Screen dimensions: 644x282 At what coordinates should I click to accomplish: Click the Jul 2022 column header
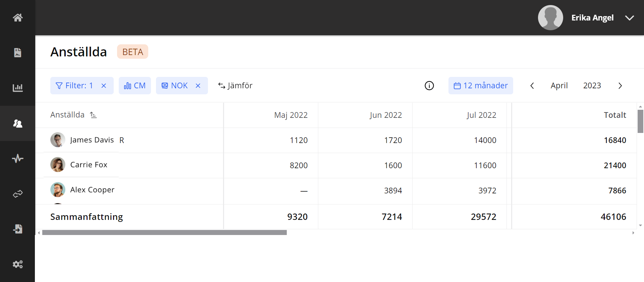[x=481, y=115]
